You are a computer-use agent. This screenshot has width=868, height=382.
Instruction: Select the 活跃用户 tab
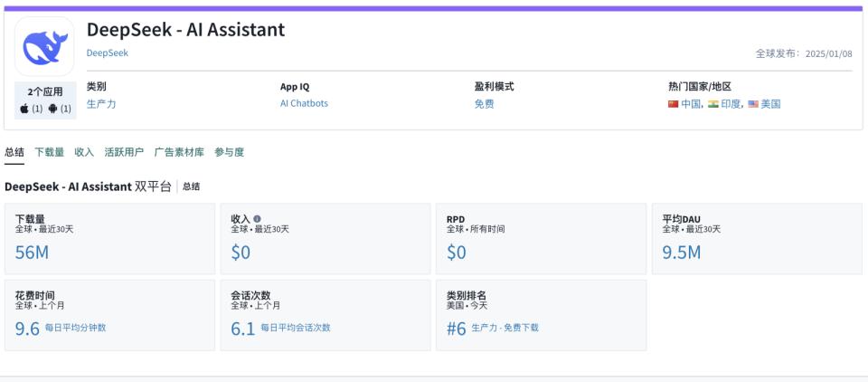(x=123, y=152)
